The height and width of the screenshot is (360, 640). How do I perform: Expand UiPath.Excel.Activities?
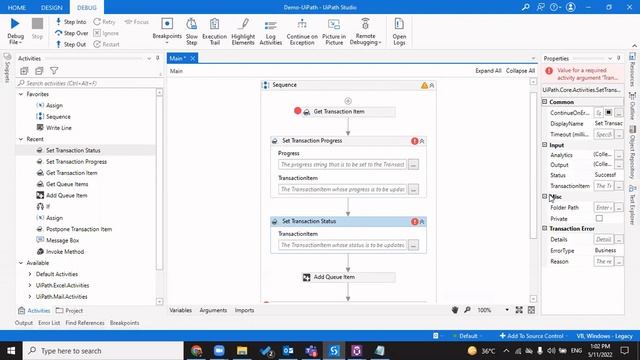(30, 285)
